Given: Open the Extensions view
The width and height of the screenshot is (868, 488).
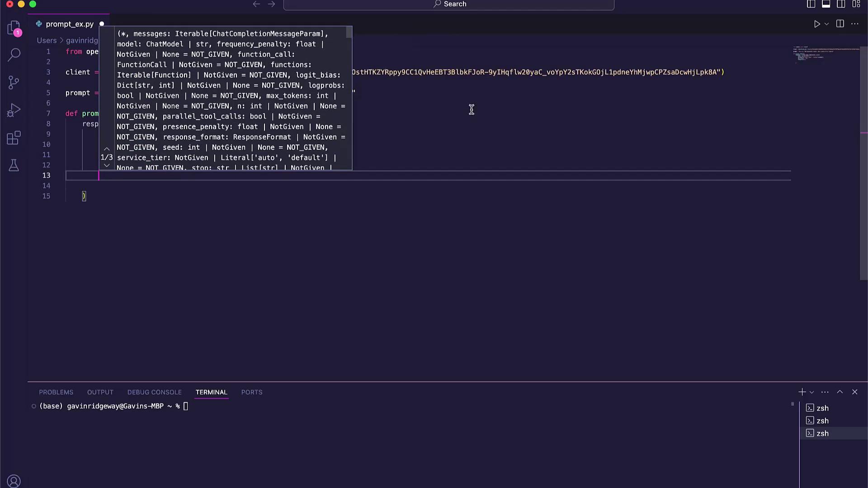Looking at the screenshot, I should (x=14, y=138).
